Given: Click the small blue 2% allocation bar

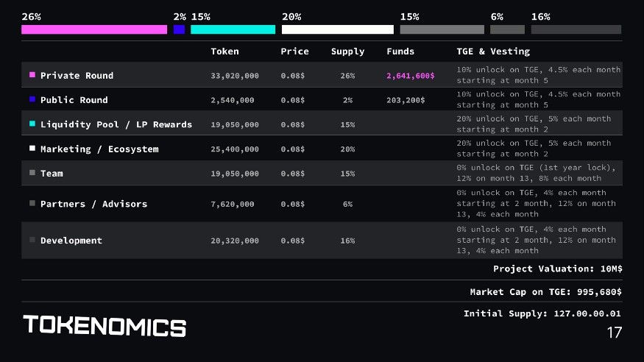Looking at the screenshot, I should click(179, 29).
